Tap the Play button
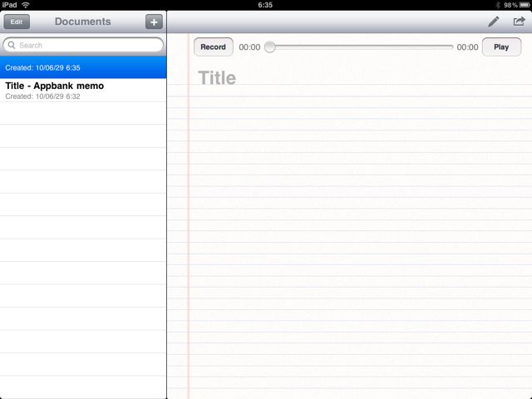Viewport: 532px width, 399px height. coord(501,47)
